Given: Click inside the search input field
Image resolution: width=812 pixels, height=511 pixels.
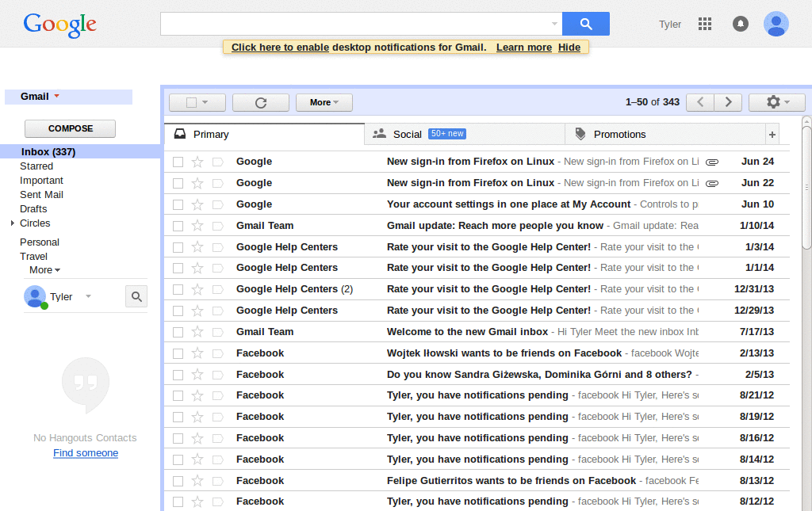Looking at the screenshot, I should click(357, 24).
